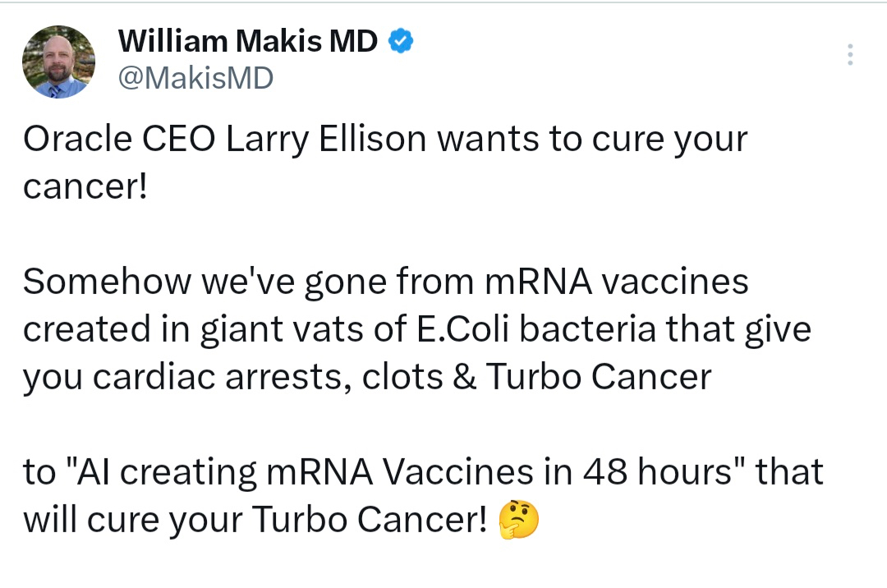Open the @MakisMD handle link
The image size is (887, 588).
point(195,78)
